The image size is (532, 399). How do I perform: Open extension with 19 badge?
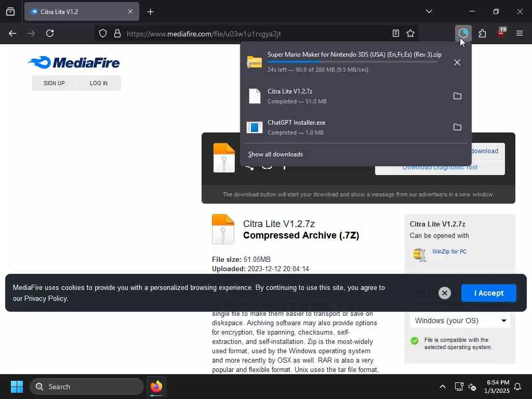tap(501, 33)
